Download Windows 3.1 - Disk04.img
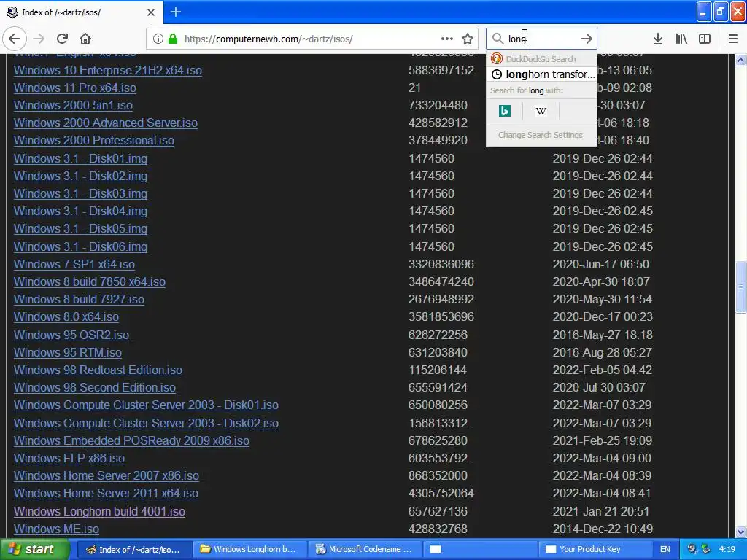The width and height of the screenshot is (747, 560). (80, 211)
